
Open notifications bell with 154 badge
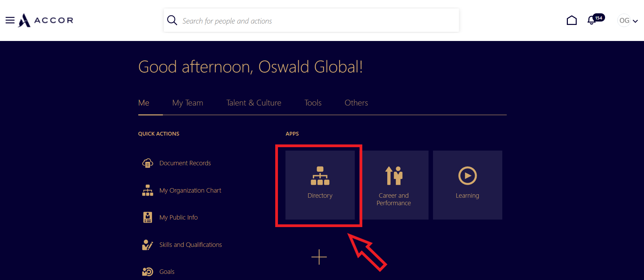click(595, 19)
